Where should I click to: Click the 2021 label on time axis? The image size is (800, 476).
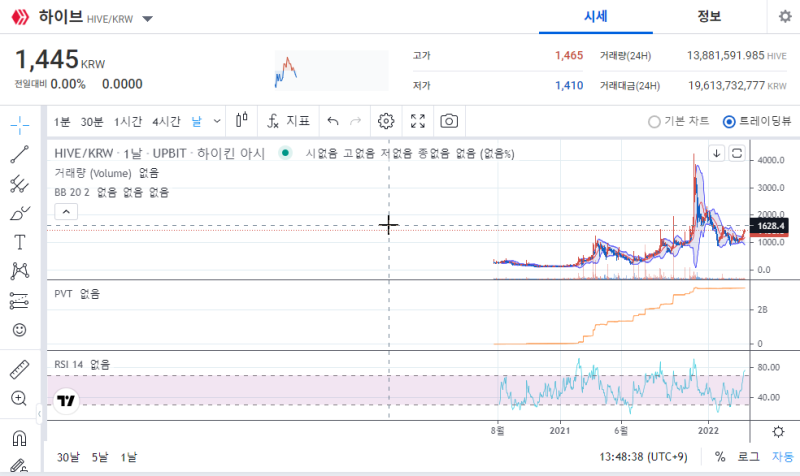coord(560,431)
